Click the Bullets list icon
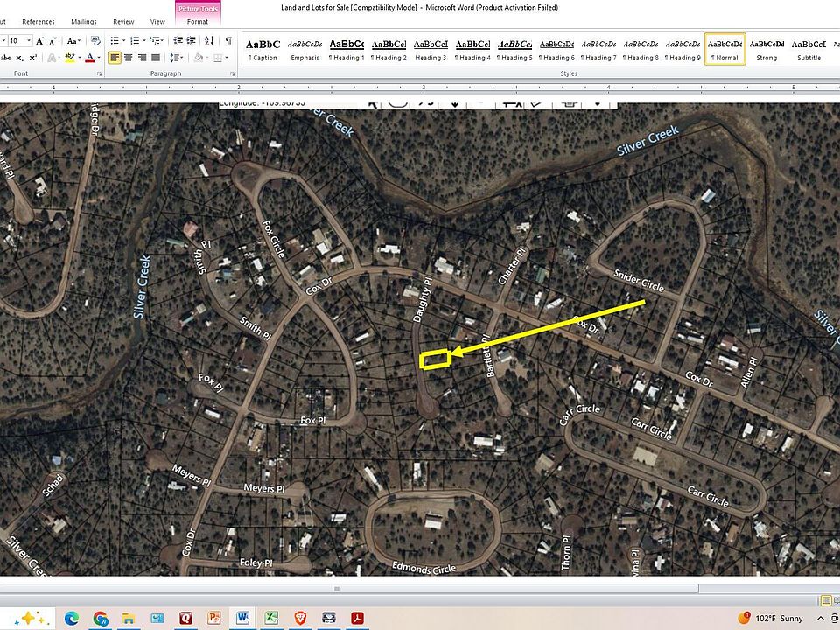840x630 pixels. [x=115, y=41]
